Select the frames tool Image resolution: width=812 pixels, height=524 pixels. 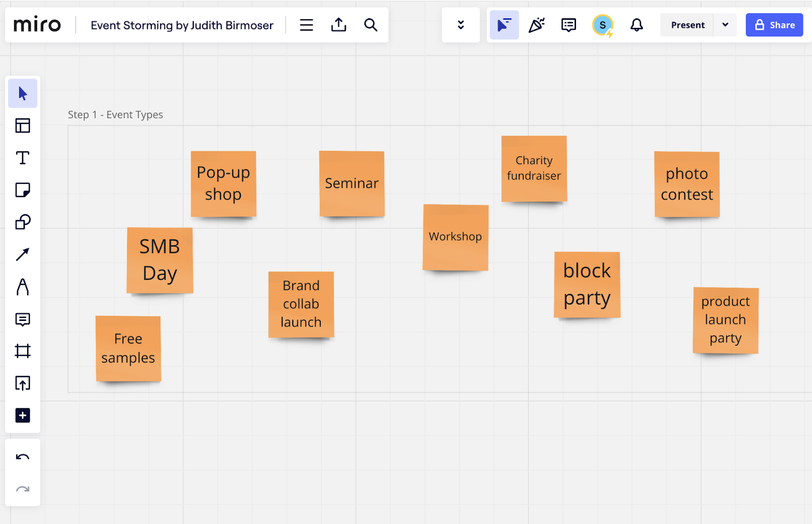point(22,351)
